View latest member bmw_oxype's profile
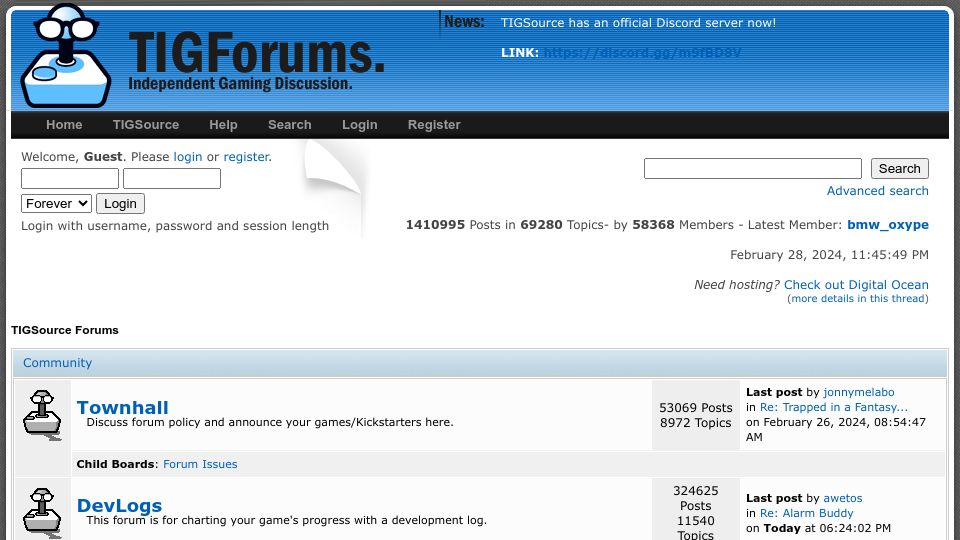 coord(888,225)
